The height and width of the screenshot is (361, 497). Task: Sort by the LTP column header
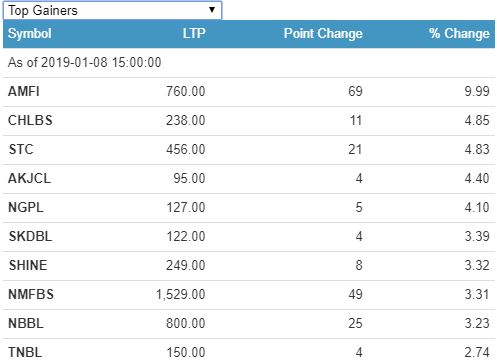point(194,33)
